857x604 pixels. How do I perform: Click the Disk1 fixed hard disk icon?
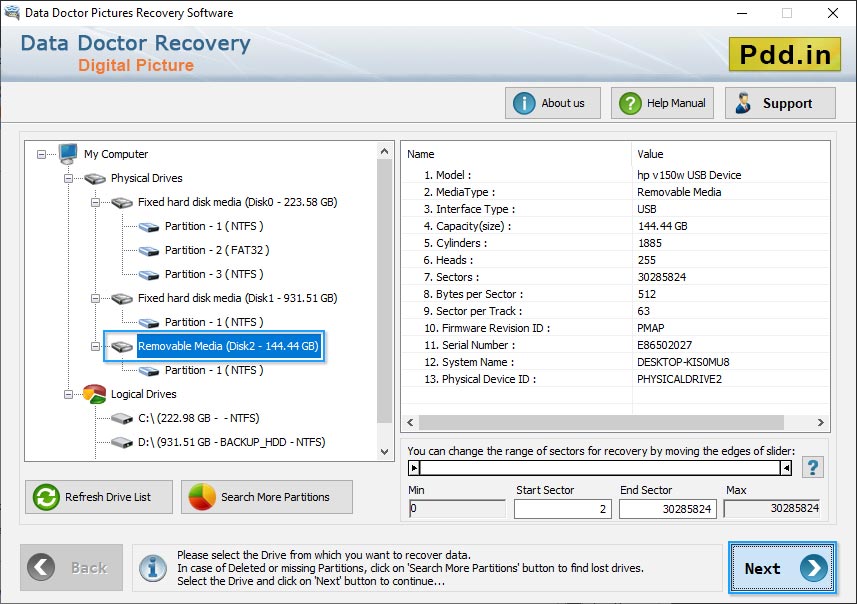tap(122, 298)
